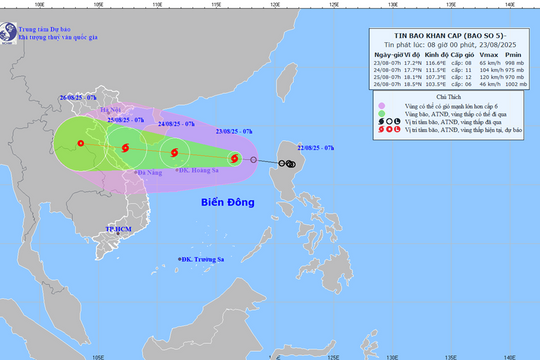The image size is (540, 360).
Task: Click the black past-track circles over Luzon
Action: tap(287, 164)
